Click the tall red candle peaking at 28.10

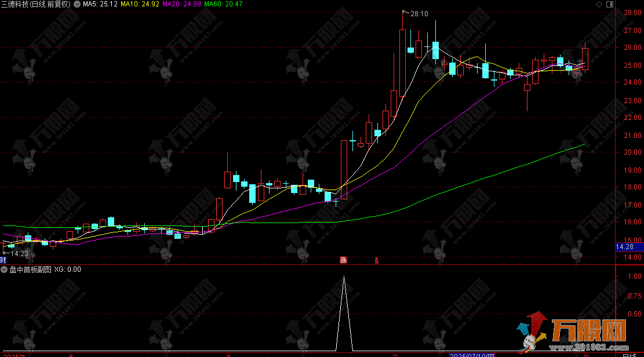(402, 63)
